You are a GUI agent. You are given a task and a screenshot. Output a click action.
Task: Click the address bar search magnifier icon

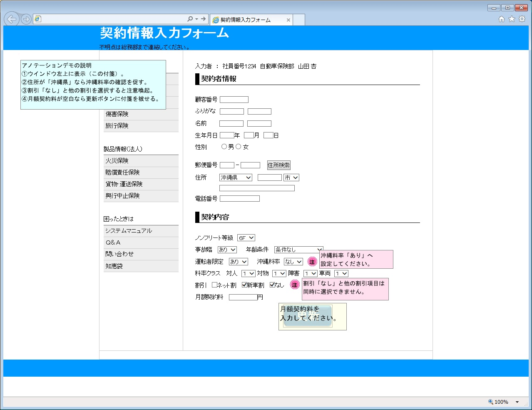tap(190, 19)
